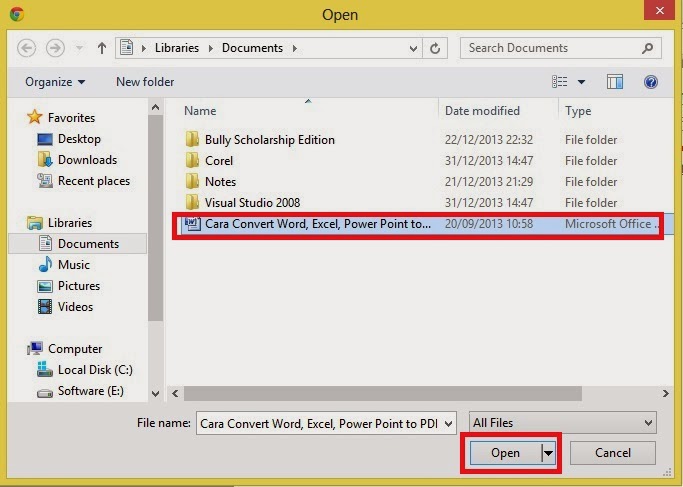Image resolution: width=683 pixels, height=487 pixels.
Task: Open the address bar history dropdown
Action: pyautogui.click(x=413, y=48)
